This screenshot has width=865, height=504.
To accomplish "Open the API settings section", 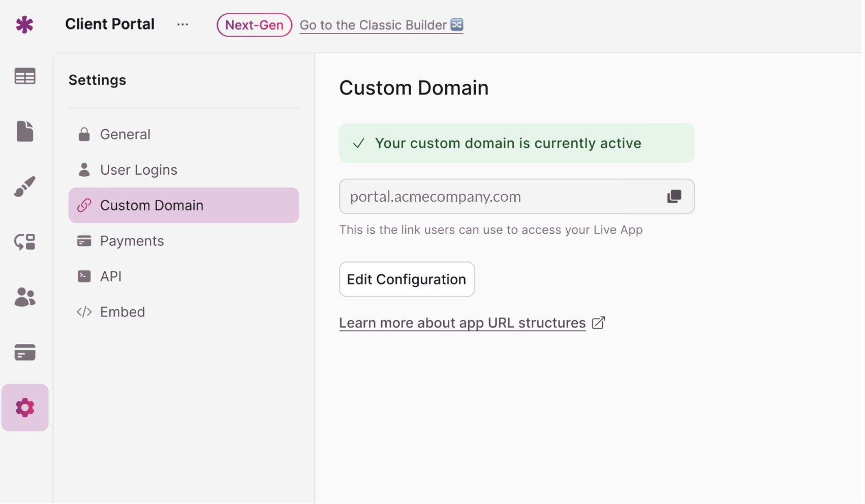I will [110, 276].
